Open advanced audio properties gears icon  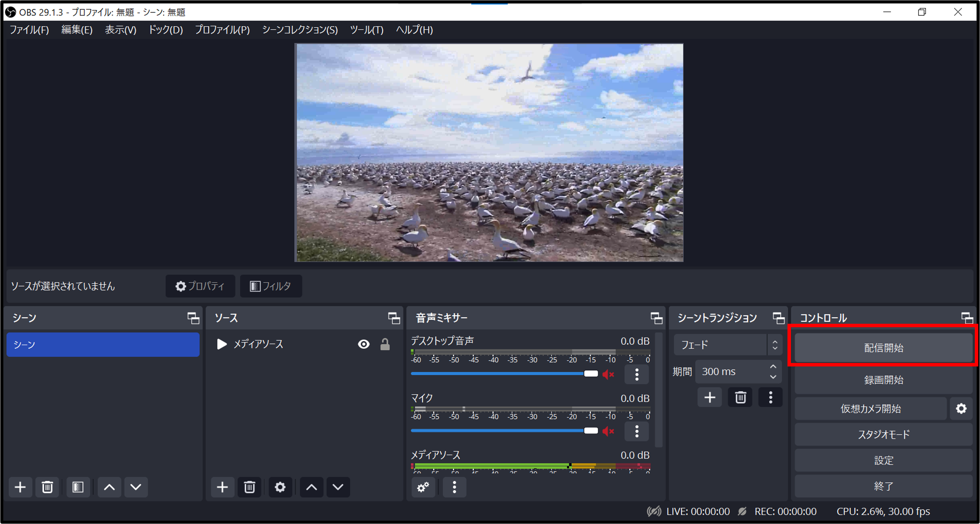coord(423,487)
